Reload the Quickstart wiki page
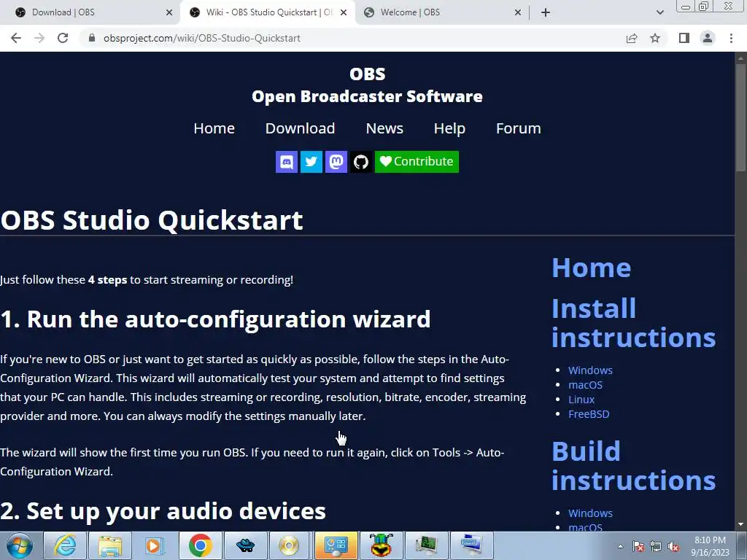747x560 pixels. 63,38
